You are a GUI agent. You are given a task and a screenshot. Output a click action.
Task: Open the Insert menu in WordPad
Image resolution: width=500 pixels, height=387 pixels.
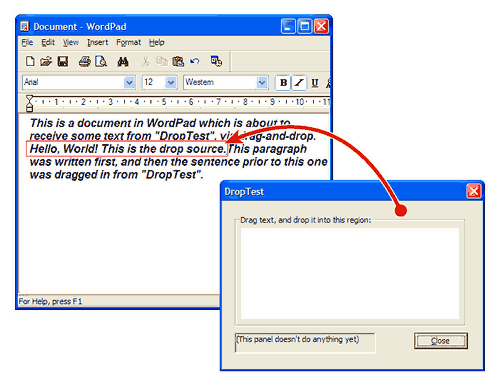pos(98,43)
